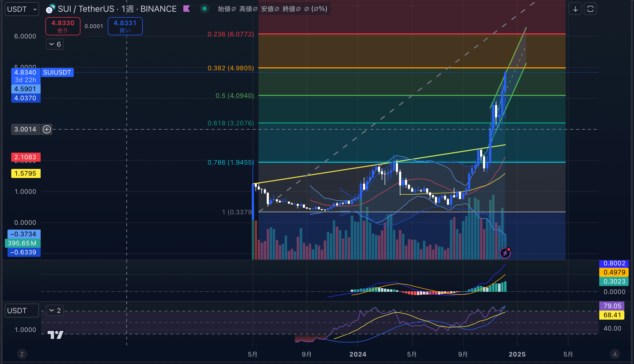Viewport: 634px width, 364px height.
Task: Click the Z timezone button at bottom left
Action: tap(22, 354)
